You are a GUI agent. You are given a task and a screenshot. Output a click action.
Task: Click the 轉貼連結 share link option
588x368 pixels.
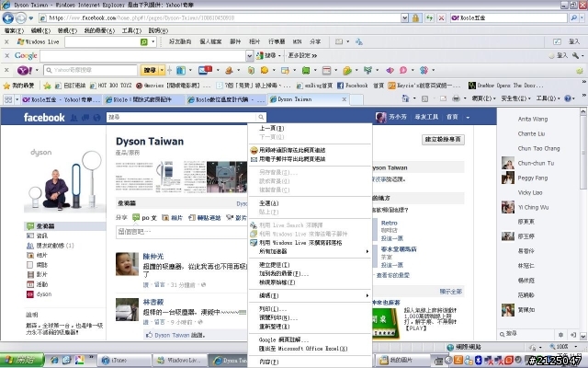pos(205,217)
